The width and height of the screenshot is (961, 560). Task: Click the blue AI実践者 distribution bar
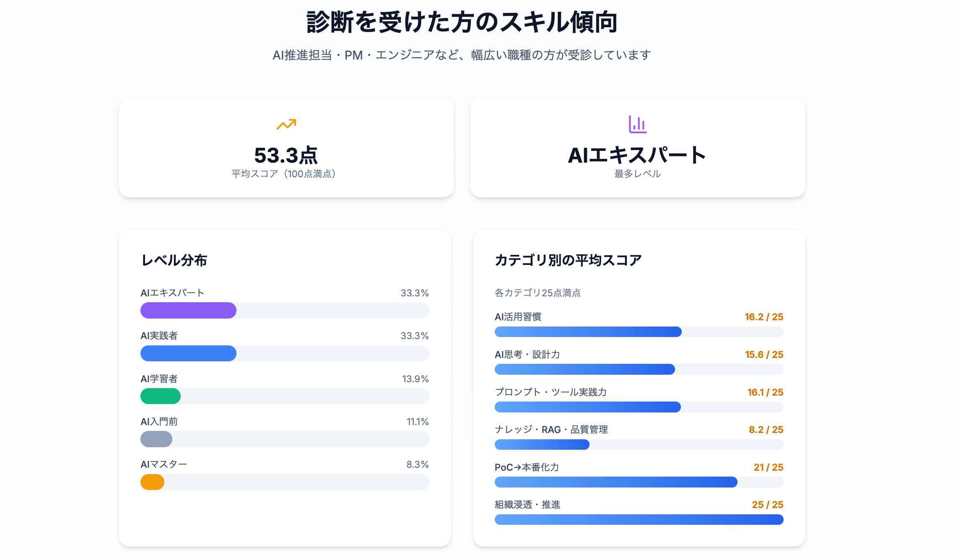[x=188, y=353]
